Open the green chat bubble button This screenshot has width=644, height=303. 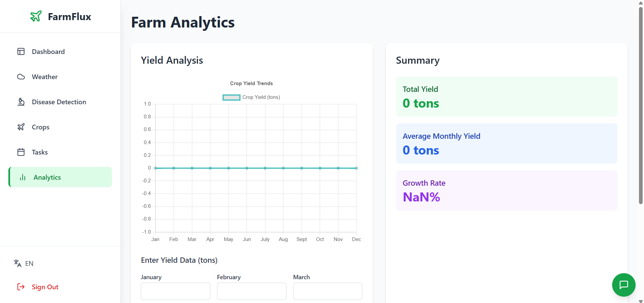tap(624, 285)
